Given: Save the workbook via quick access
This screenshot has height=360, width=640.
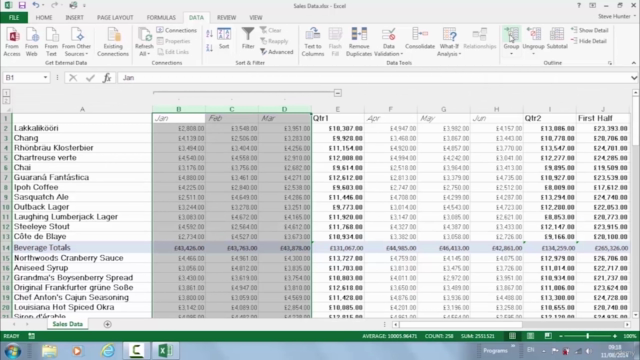Looking at the screenshot, I should click(x=22, y=5).
